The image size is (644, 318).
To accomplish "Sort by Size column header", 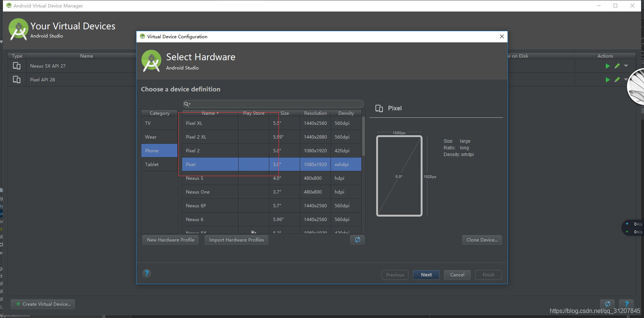I will 285,113.
